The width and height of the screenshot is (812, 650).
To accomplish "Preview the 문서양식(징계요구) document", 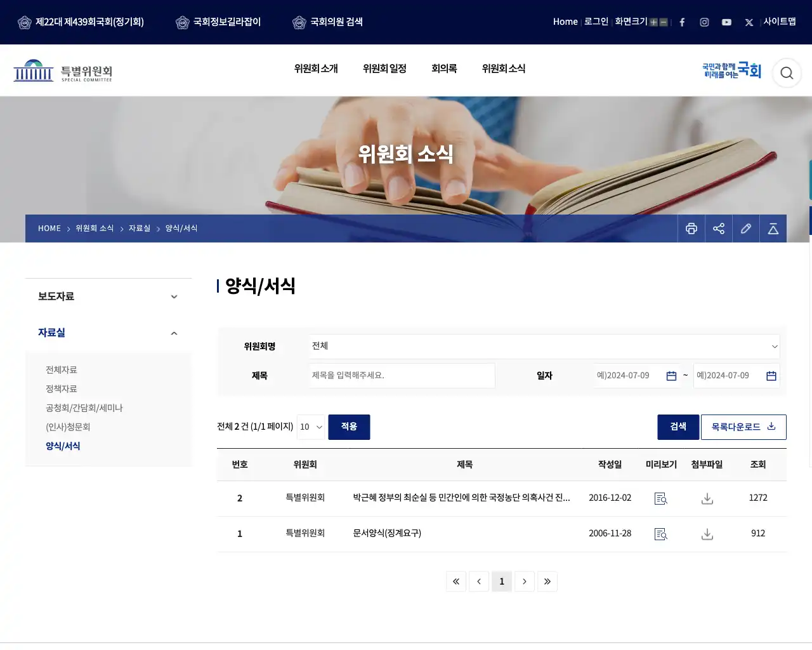I will tap(661, 534).
